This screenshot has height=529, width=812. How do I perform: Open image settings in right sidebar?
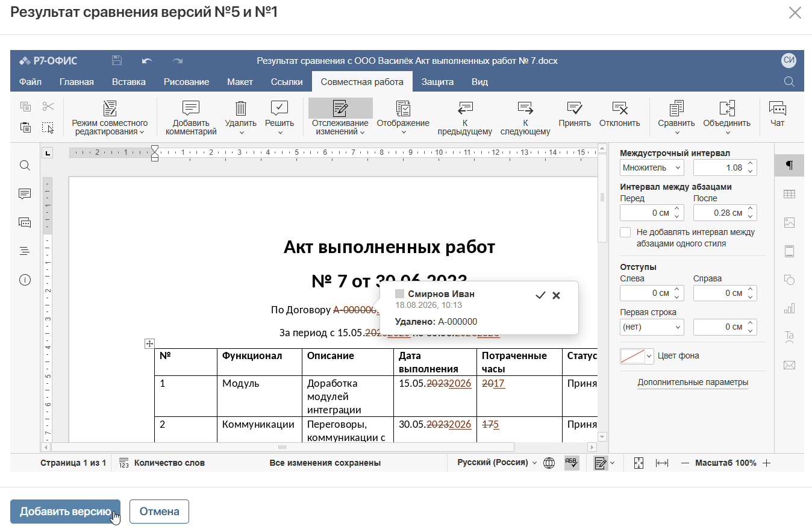click(789, 222)
